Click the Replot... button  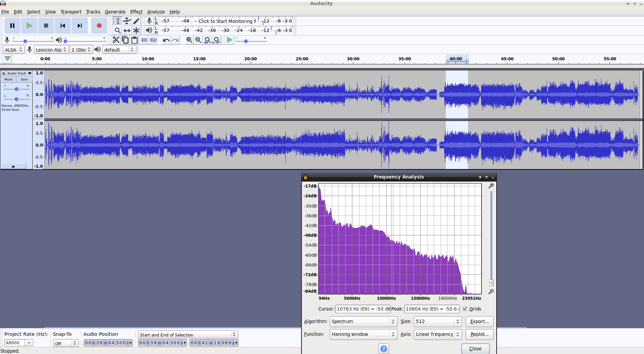[x=479, y=334]
